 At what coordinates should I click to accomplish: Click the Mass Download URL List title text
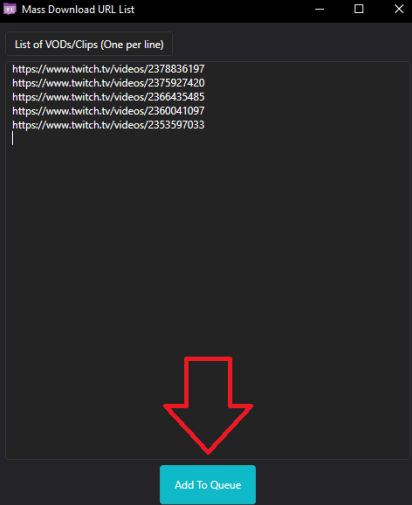tap(78, 9)
